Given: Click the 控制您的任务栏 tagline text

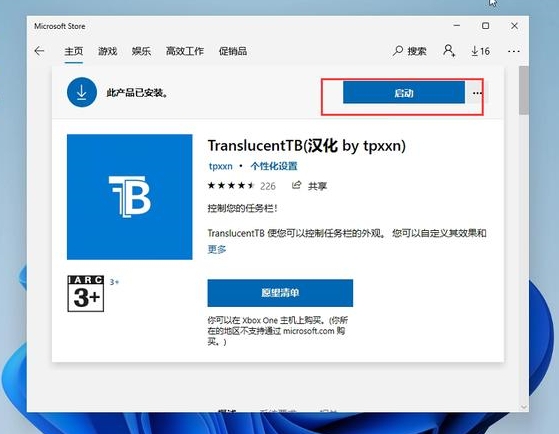Looking at the screenshot, I should [242, 208].
